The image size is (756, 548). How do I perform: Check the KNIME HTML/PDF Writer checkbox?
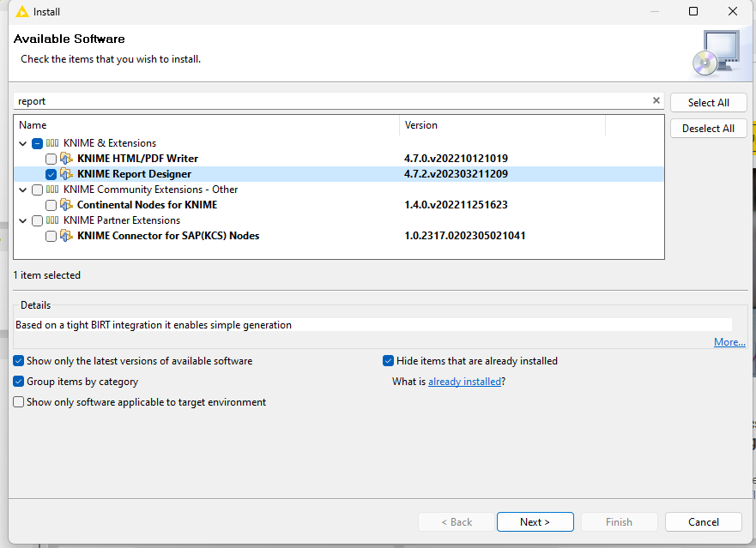[51, 159]
